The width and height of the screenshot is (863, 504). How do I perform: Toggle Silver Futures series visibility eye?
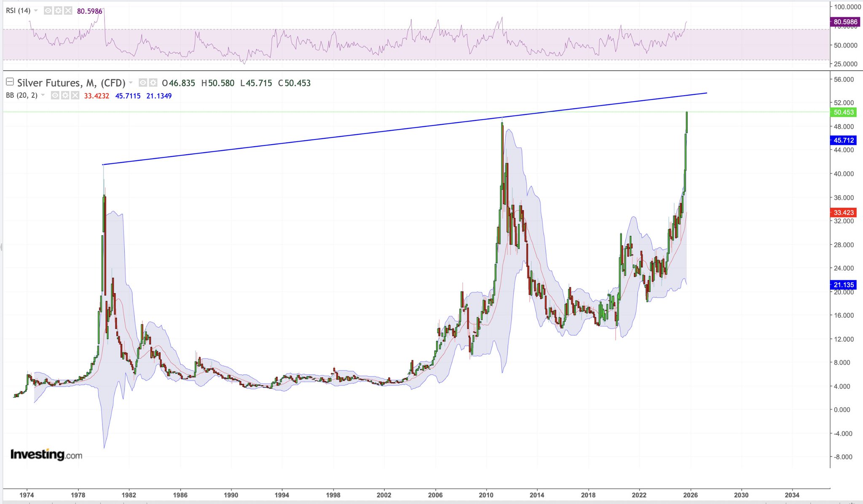[x=143, y=83]
